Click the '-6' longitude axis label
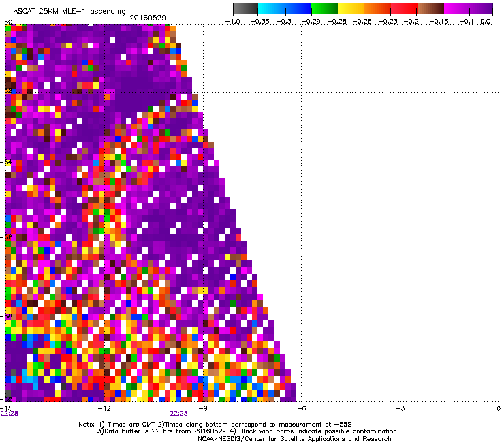 (x=302, y=408)
